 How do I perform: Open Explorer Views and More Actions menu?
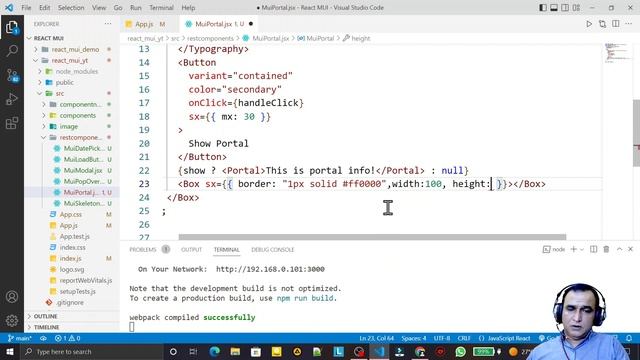[108, 24]
